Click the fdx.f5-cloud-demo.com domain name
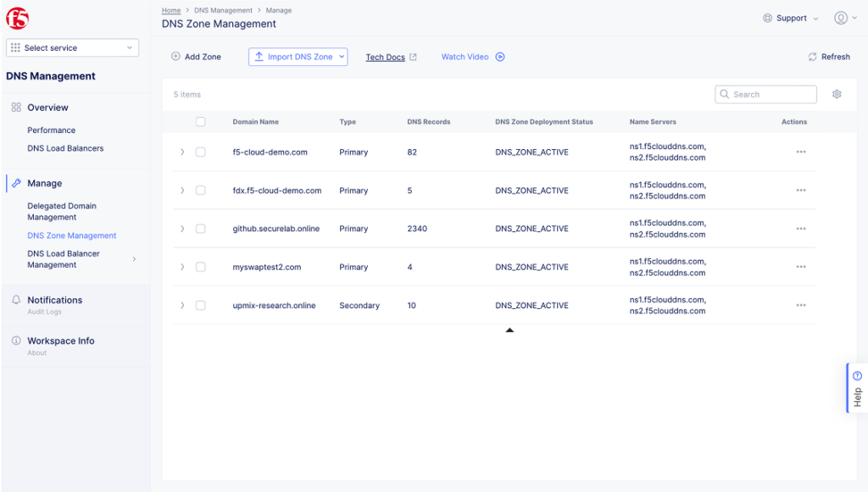This screenshot has width=868, height=492. coord(277,191)
